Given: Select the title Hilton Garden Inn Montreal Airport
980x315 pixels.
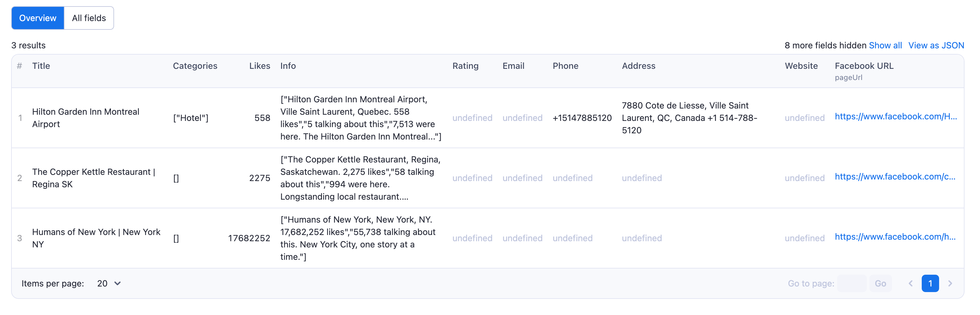Looking at the screenshot, I should pyautogui.click(x=86, y=118).
